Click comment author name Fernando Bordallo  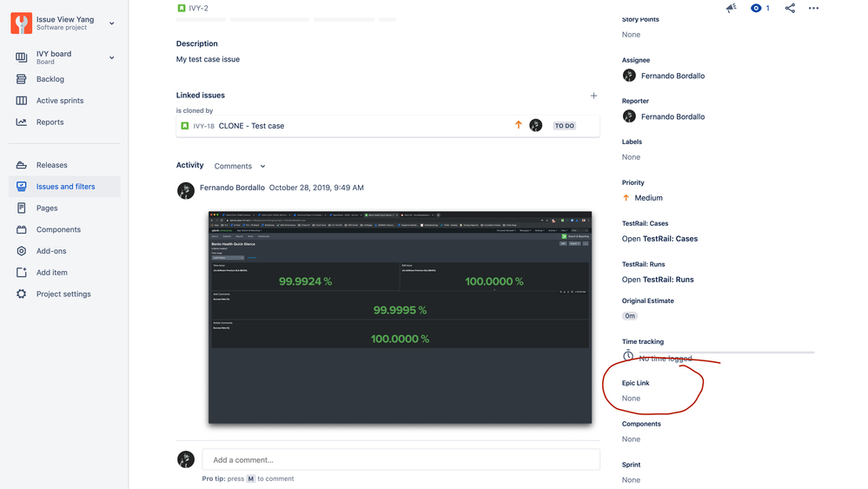(232, 188)
